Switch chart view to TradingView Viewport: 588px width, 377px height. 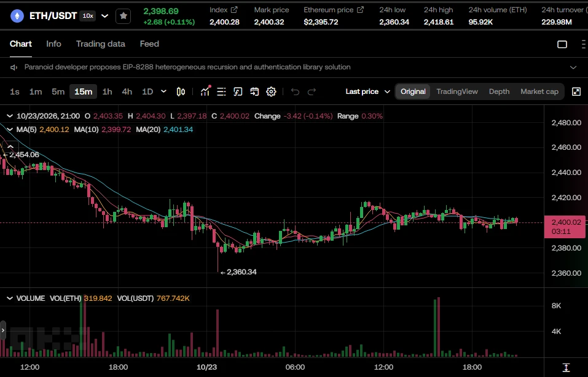click(x=457, y=91)
